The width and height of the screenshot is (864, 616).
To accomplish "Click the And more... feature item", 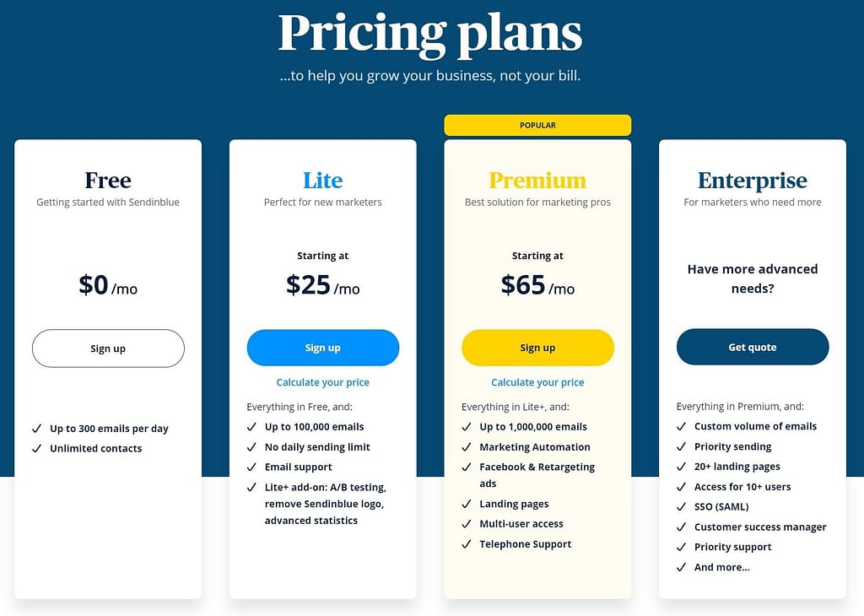I will point(722,567).
